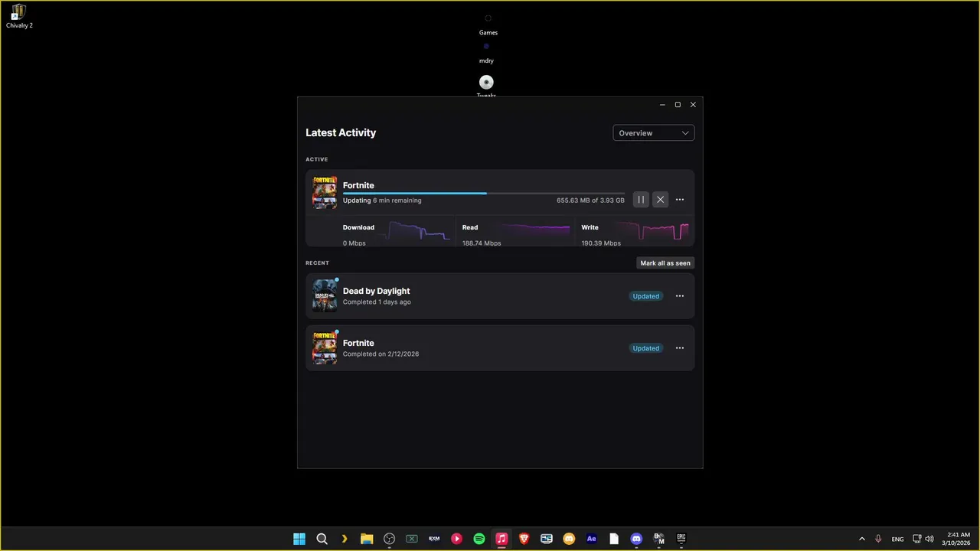Click the Latest Activity heading
Viewport: 980px width, 551px height.
(341, 132)
